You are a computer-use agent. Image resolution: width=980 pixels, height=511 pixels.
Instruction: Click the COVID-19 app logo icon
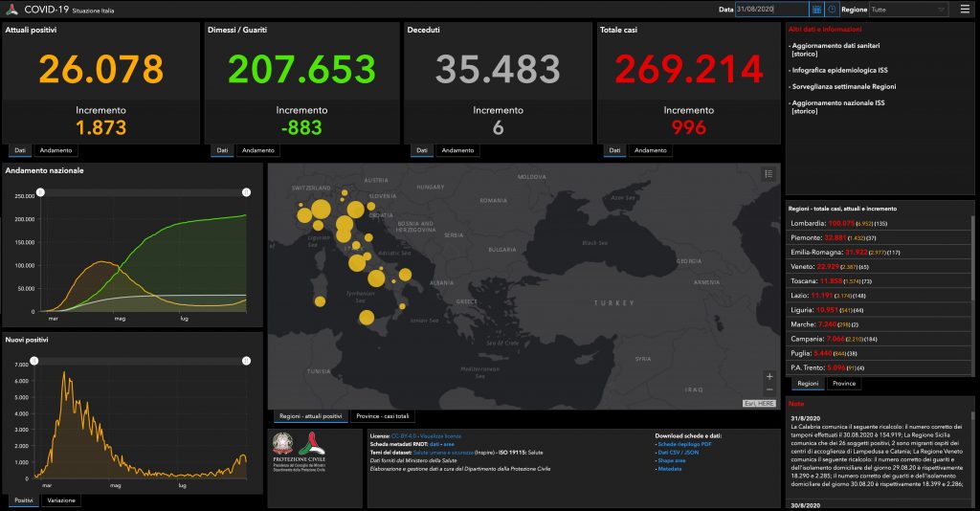coord(11,9)
